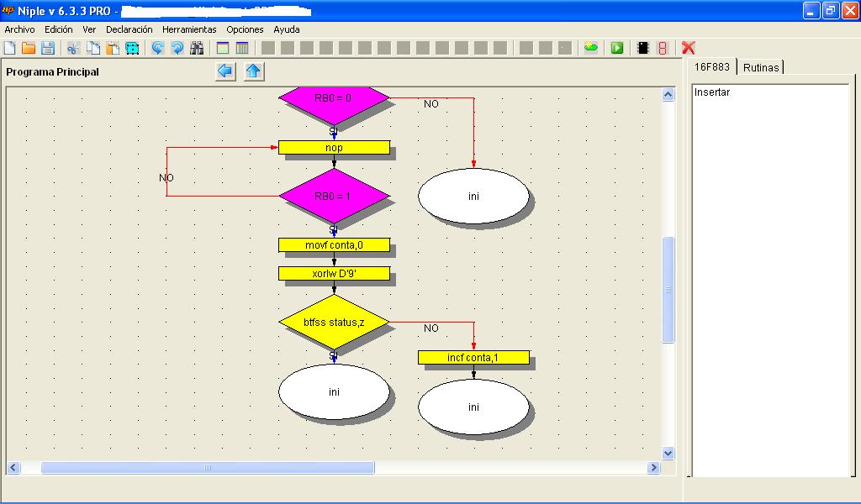Screen dimensions: 861x504
Task: Create a new file with the blank page icon
Action: point(10,48)
